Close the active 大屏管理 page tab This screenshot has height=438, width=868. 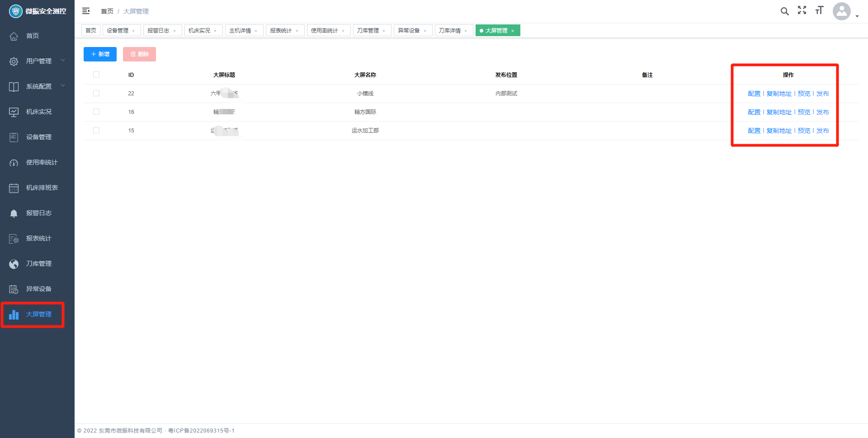click(x=513, y=31)
